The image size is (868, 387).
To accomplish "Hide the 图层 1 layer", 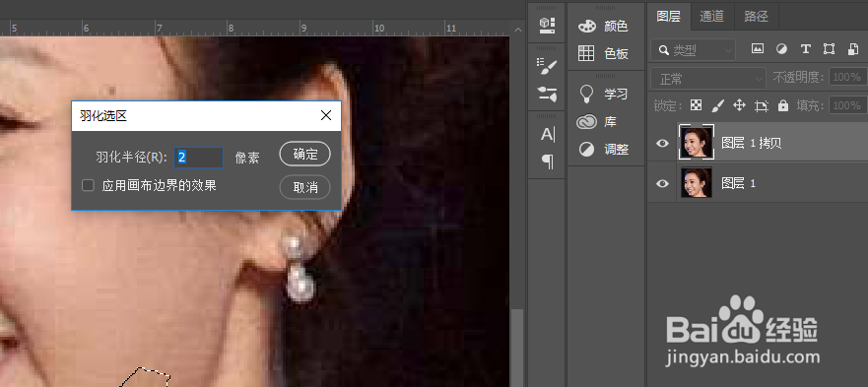I will tap(662, 183).
